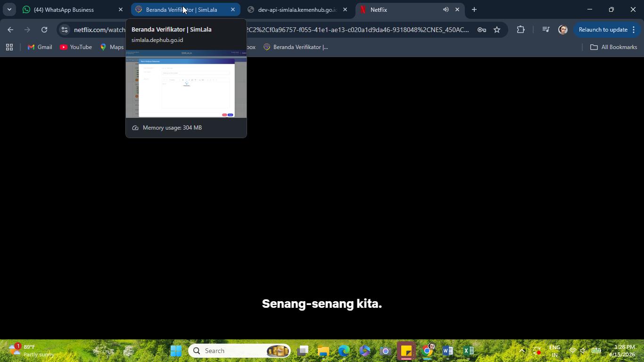Click the password key icon in address bar

pos(482,30)
